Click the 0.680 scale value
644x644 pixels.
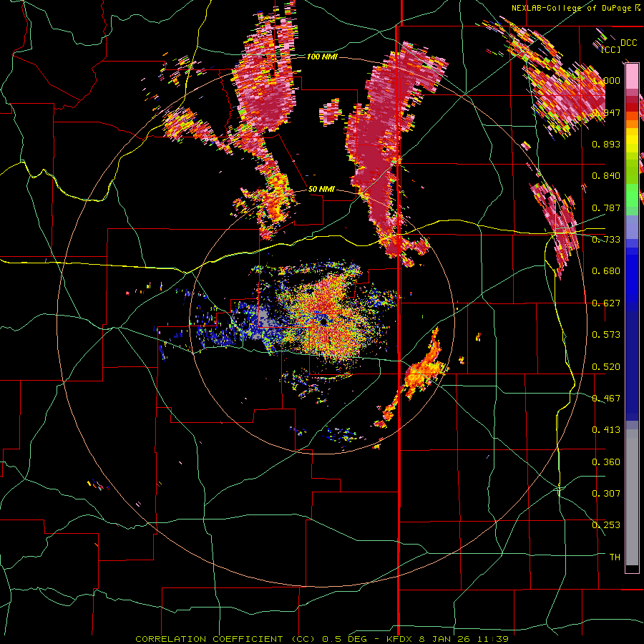tap(606, 271)
